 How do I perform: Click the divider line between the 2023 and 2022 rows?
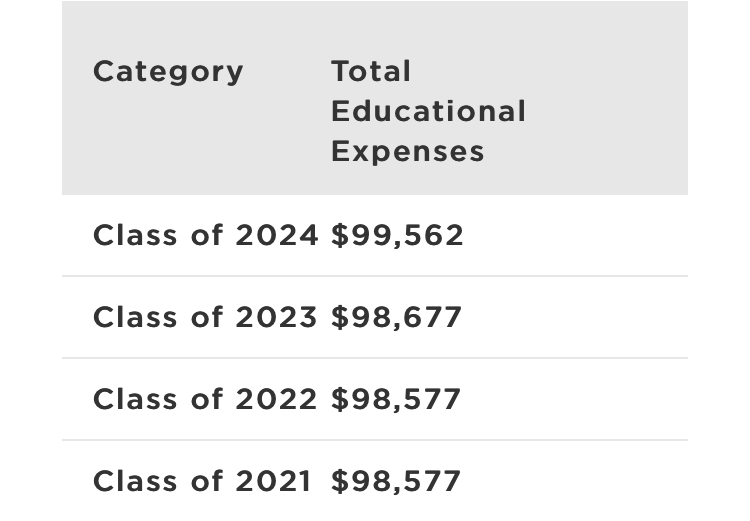[x=375, y=358]
